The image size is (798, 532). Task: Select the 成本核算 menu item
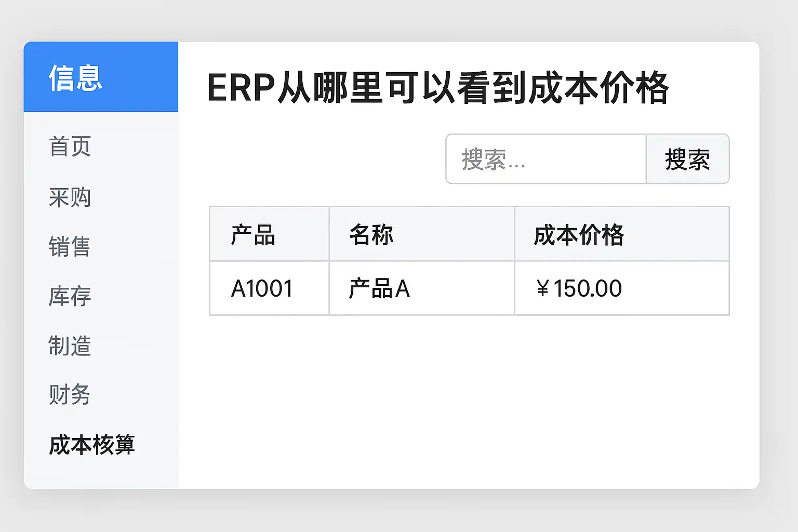coord(92,445)
